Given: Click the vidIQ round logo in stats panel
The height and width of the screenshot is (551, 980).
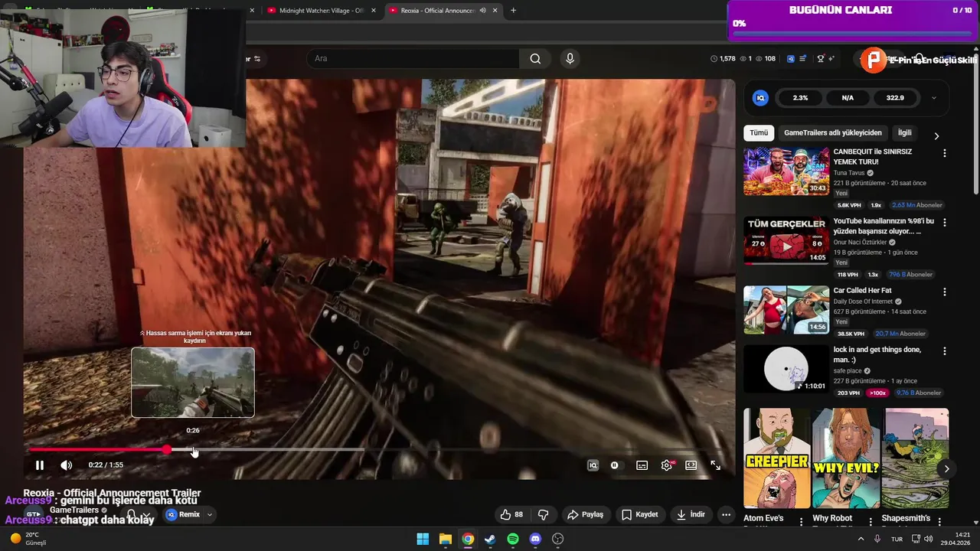Looking at the screenshot, I should coord(760,98).
